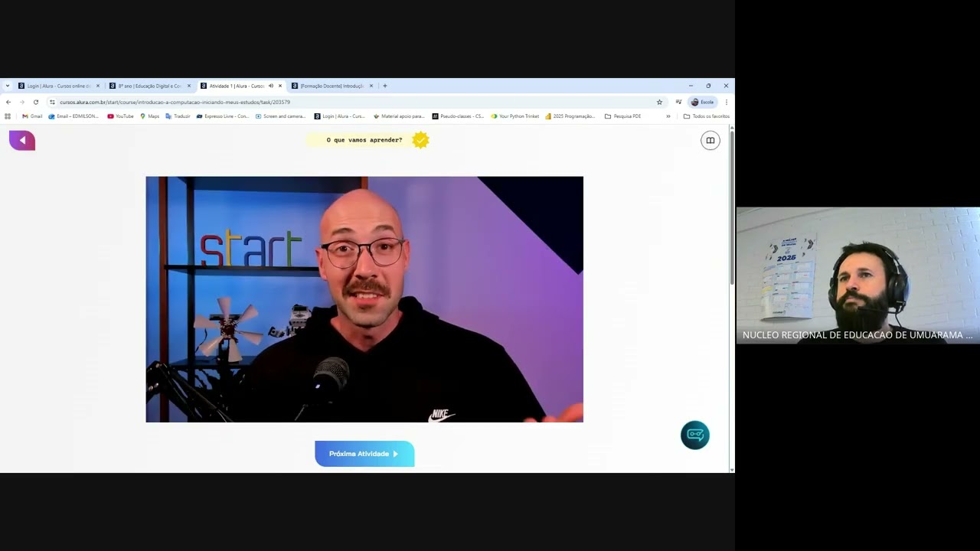
Task: Play the lesson video
Action: point(364,299)
